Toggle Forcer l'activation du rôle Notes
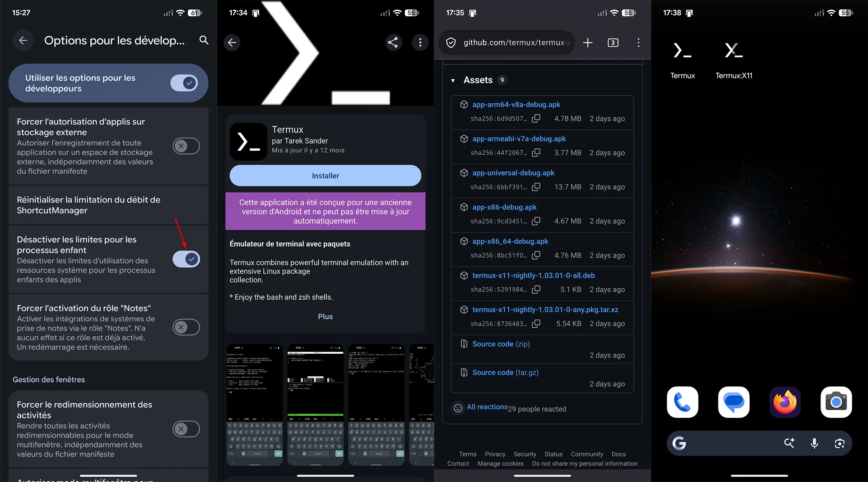Image resolution: width=868 pixels, height=482 pixels. pos(186,327)
